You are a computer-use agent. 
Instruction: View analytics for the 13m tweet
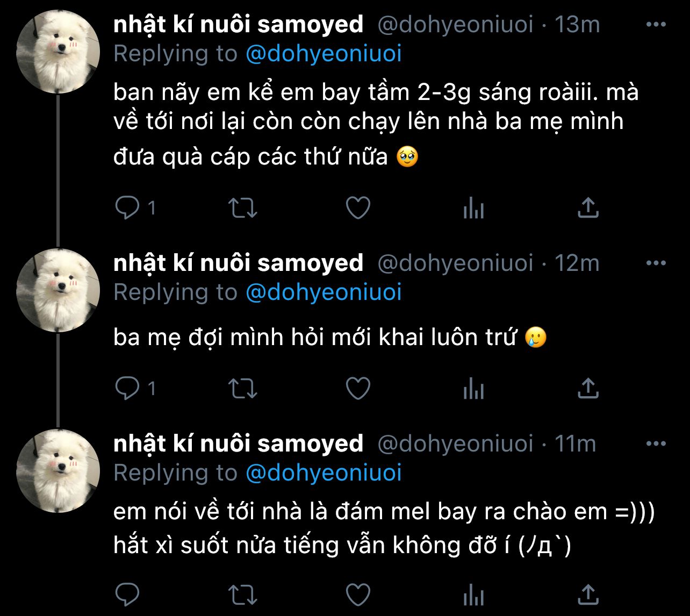coord(473,208)
